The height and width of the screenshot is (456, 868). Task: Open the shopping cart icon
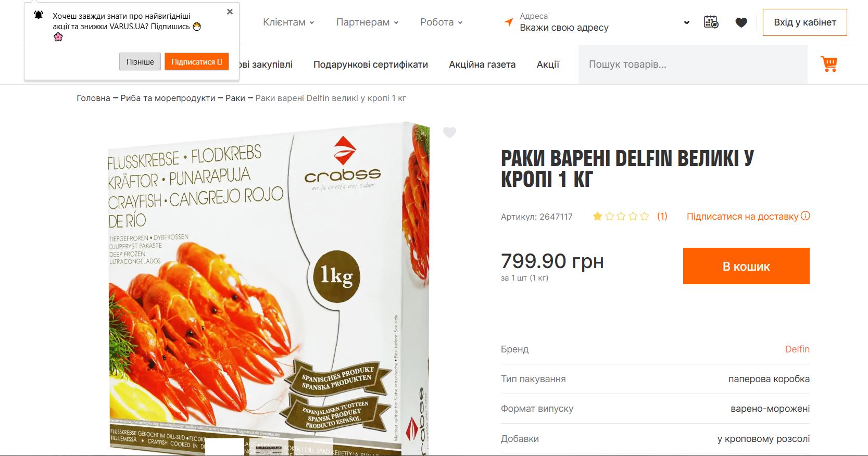tap(828, 64)
